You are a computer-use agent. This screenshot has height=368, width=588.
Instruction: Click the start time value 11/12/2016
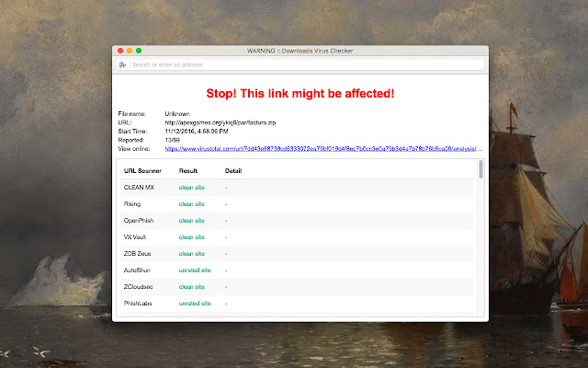coord(197,131)
